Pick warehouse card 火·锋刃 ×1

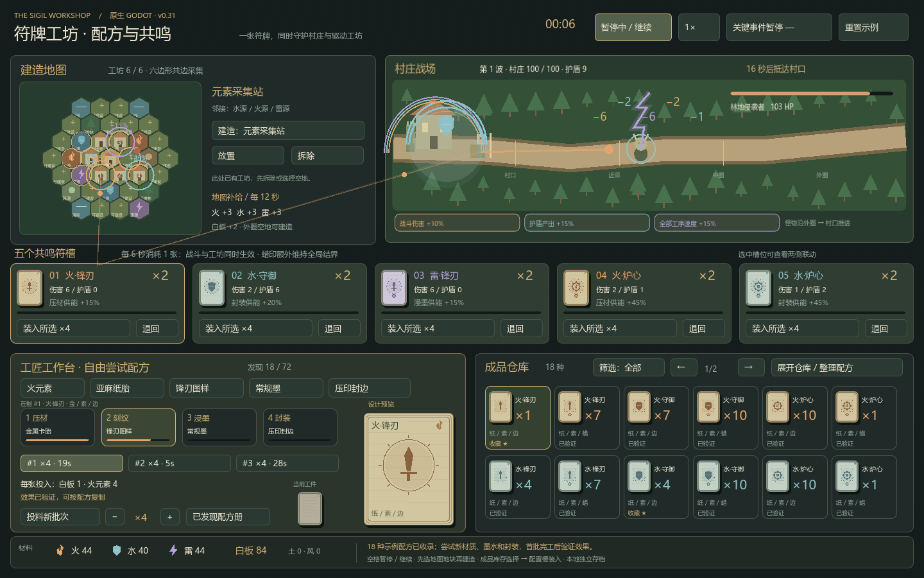pyautogui.click(x=518, y=417)
